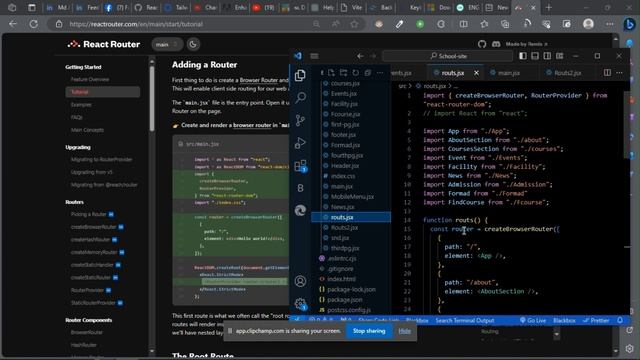Toggle the bottom panel layout
640x360 pixels.
pyautogui.click(x=535, y=56)
